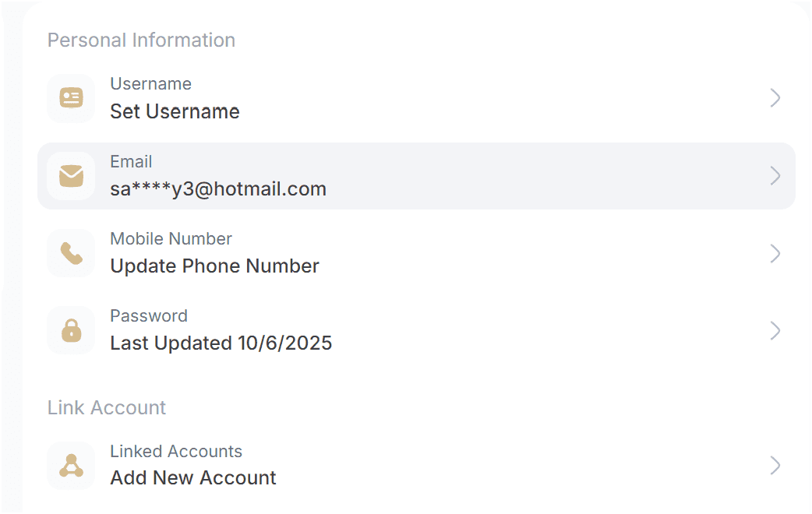
Task: Click Last Updated 10/6/2025 text
Action: pyautogui.click(x=220, y=343)
